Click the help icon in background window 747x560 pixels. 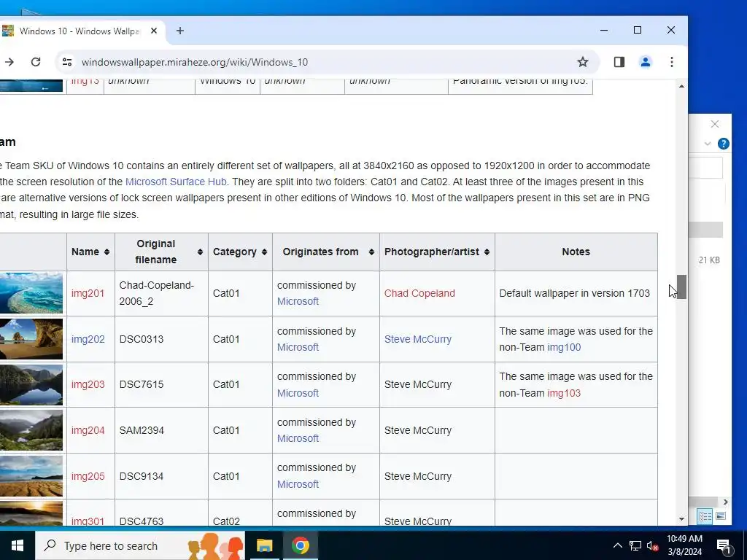[723, 144]
